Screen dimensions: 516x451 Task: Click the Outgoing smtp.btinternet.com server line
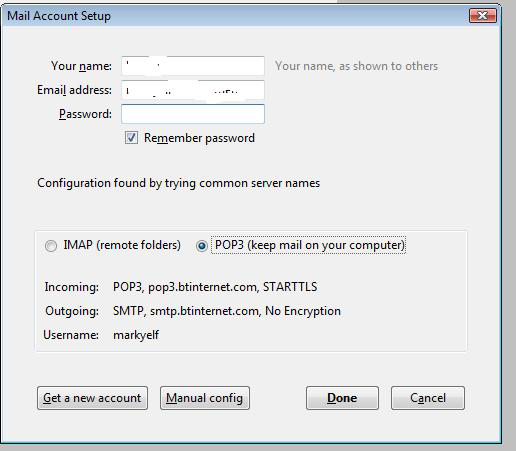coord(227,311)
